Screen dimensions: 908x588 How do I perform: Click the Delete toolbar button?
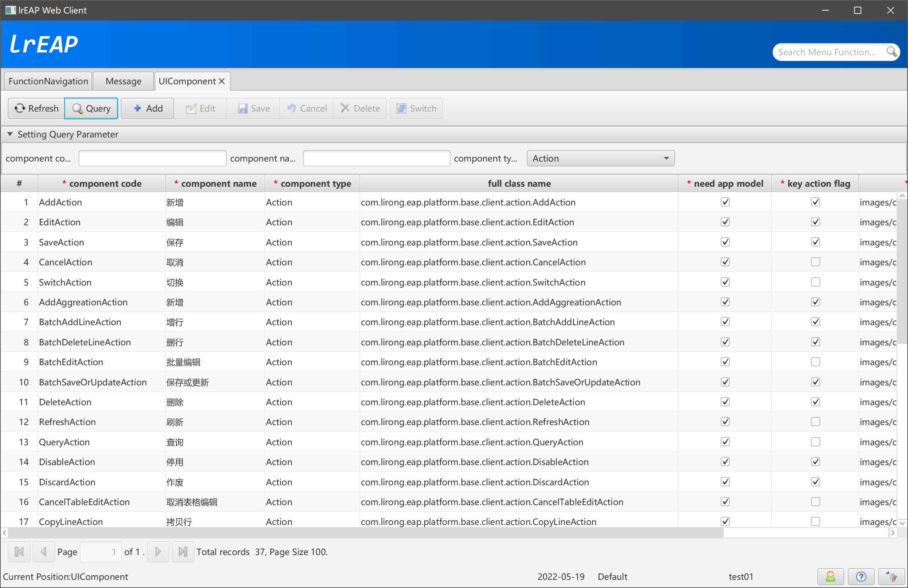click(x=360, y=108)
